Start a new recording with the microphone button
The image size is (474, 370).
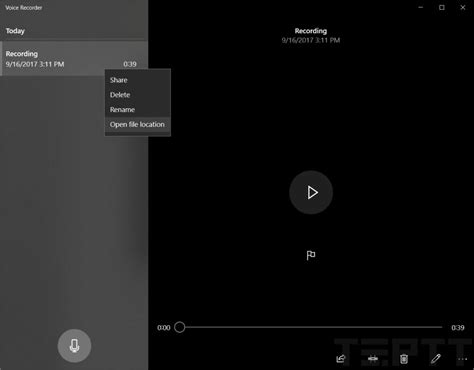(74, 346)
